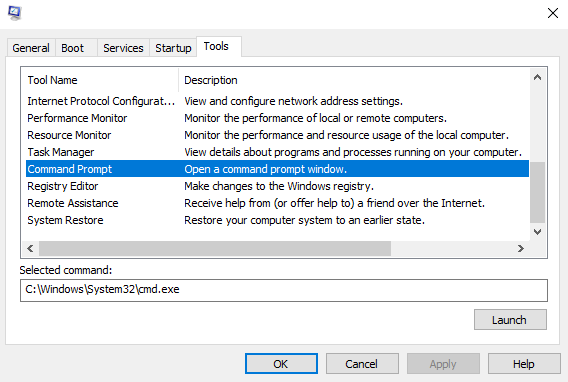Switch to the General tab
Screen dimensions: 568x382
click(x=31, y=48)
